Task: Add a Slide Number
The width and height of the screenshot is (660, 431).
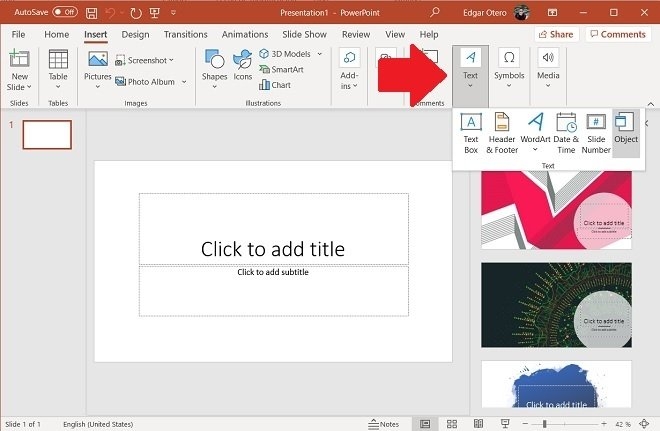Action: pyautogui.click(x=596, y=133)
